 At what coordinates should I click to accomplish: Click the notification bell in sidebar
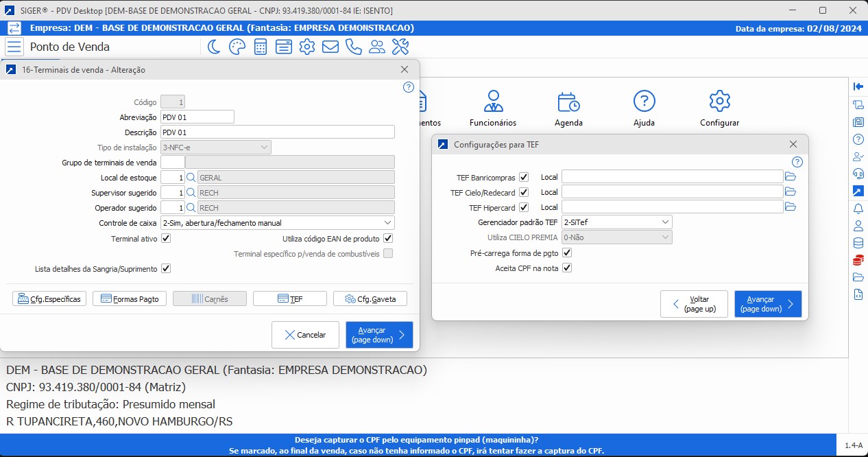[858, 208]
